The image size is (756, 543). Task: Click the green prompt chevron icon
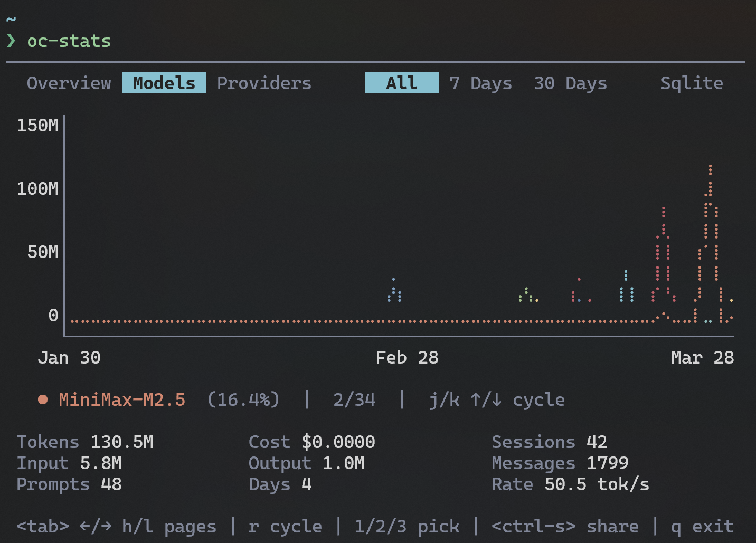11,41
